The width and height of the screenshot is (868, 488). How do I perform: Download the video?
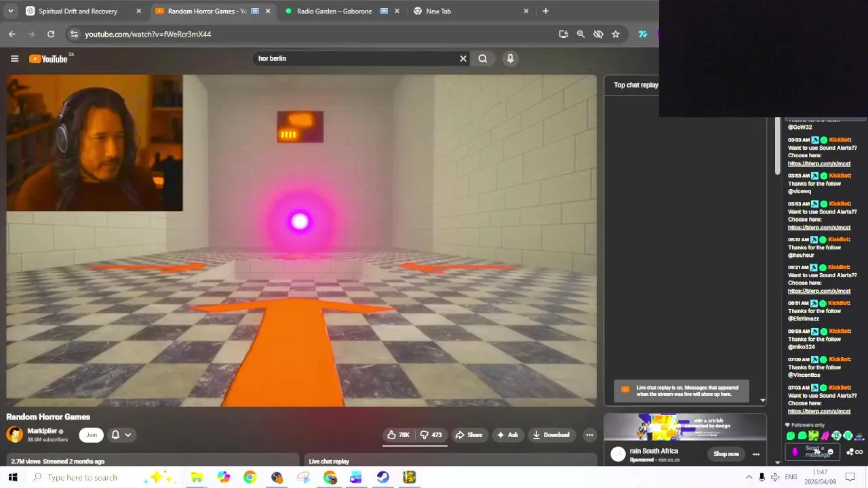pyautogui.click(x=551, y=435)
